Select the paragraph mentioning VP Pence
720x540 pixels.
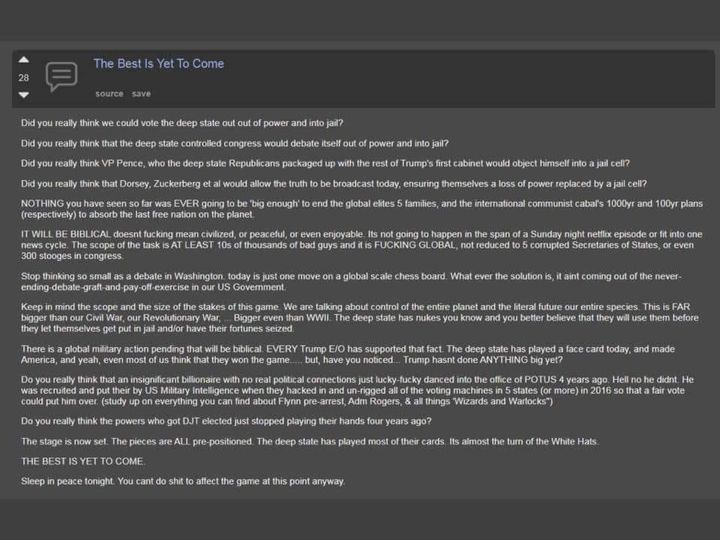pyautogui.click(x=325, y=163)
